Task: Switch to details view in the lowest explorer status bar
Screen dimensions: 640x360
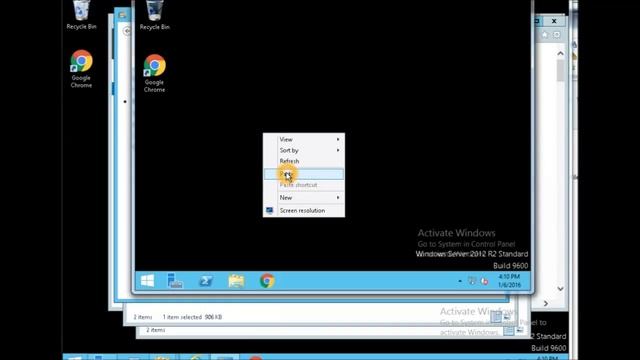Action: point(509,331)
